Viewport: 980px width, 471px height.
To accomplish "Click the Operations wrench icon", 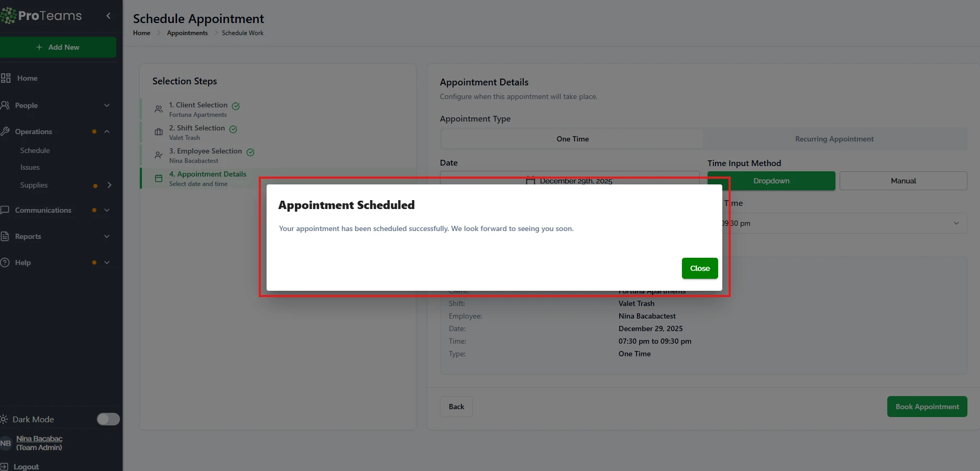I will [x=5, y=132].
